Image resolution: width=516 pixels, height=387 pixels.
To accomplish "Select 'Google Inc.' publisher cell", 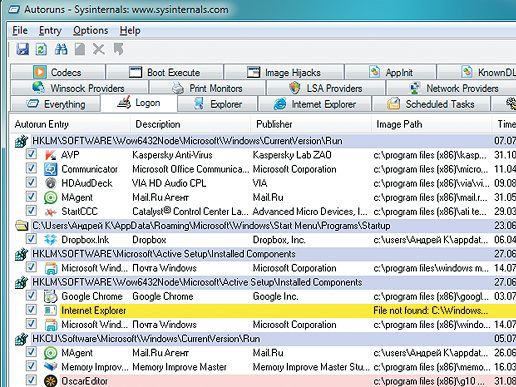I will coord(275,296).
